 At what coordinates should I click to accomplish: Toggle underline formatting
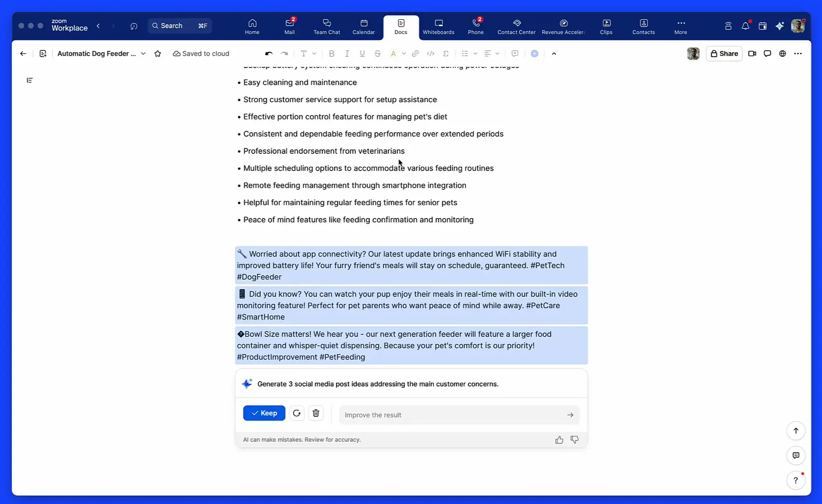(362, 54)
